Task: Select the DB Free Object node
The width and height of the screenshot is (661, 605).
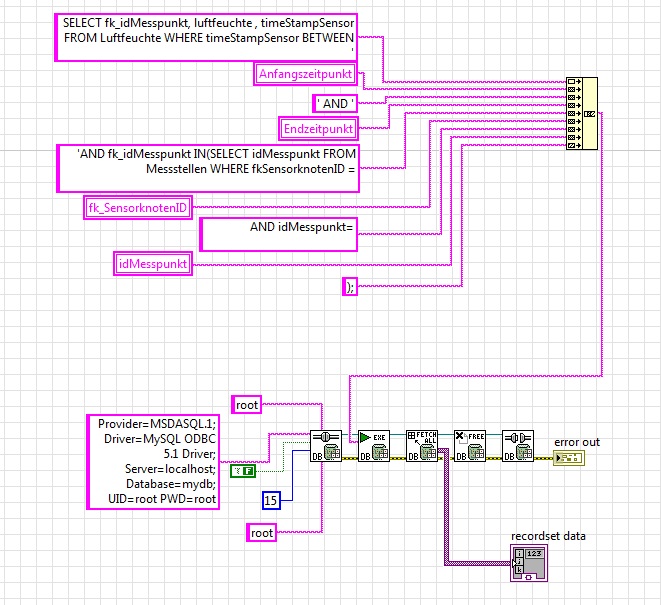Action: 470,446
